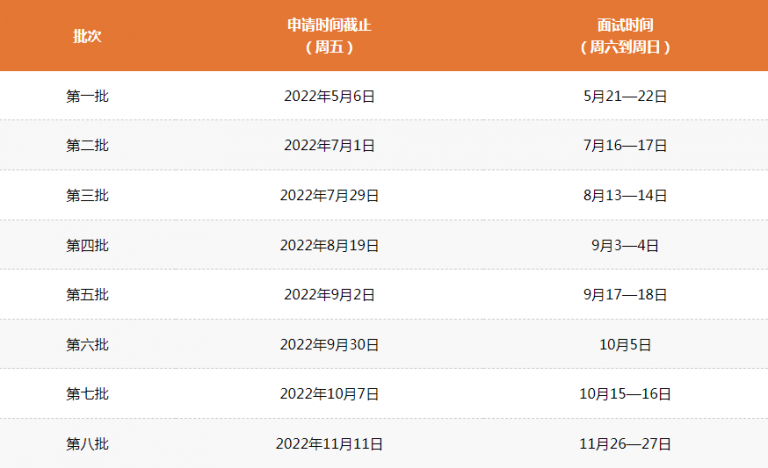Select interview date 10月5日

tap(625, 345)
